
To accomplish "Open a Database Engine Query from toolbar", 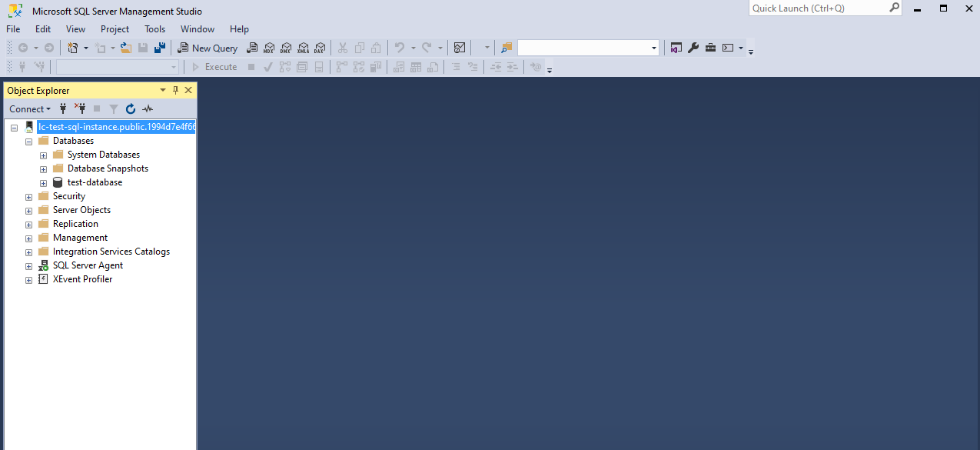I will click(x=252, y=48).
